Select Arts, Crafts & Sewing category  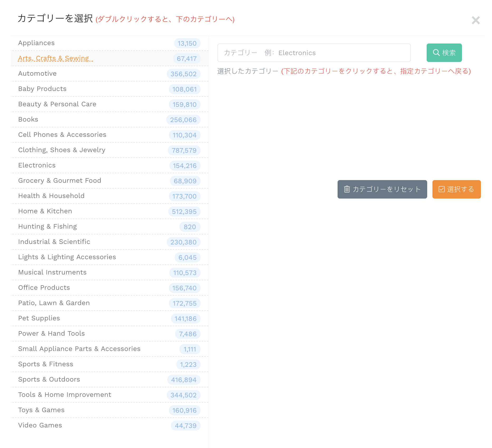(x=110, y=59)
